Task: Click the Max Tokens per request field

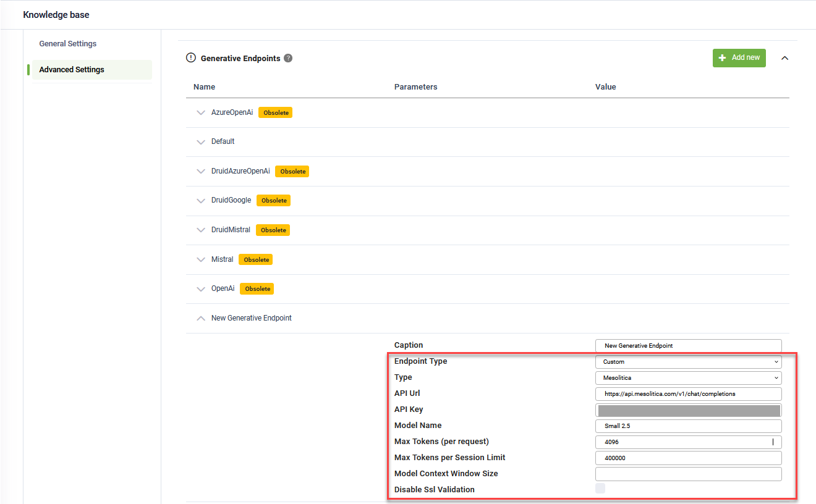Action: [689, 442]
